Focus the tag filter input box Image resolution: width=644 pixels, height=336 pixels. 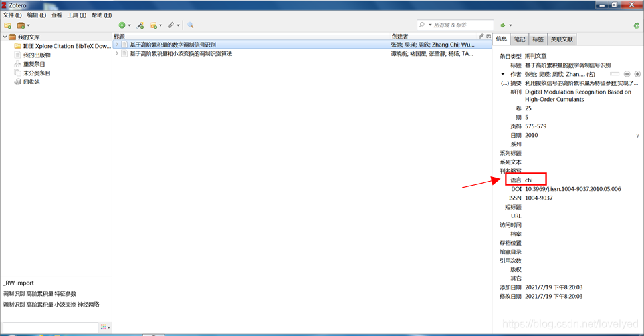pos(51,327)
